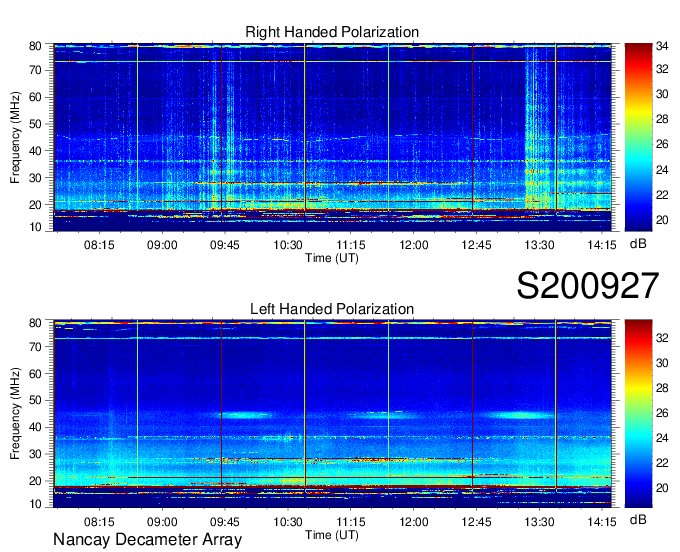Image resolution: width=680 pixels, height=552 pixels.
Task: Click the "28" value on the Right Handed colorbar
Action: 662,119
